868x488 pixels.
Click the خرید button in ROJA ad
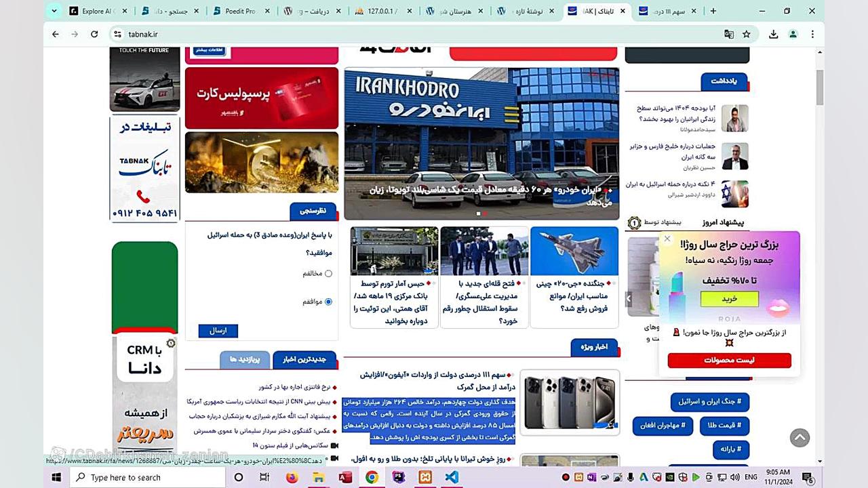[729, 299]
